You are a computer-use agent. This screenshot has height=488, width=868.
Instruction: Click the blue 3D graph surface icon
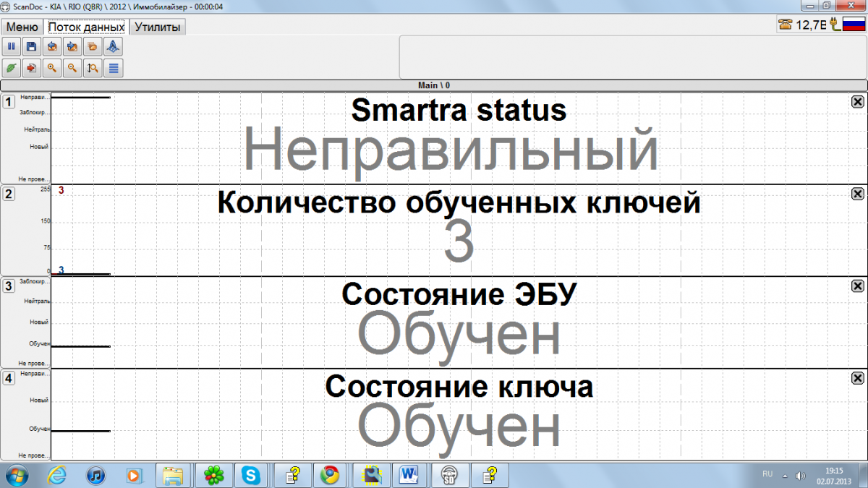click(114, 47)
